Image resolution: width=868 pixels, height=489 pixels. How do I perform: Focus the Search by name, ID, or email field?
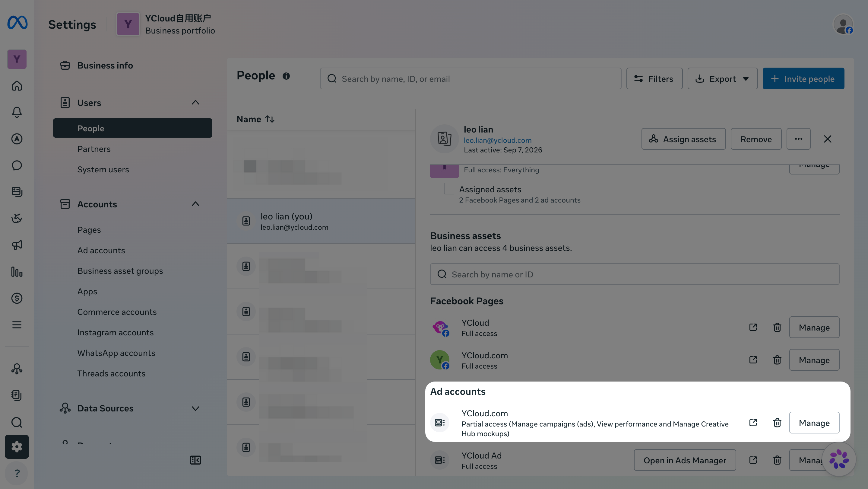click(x=470, y=78)
